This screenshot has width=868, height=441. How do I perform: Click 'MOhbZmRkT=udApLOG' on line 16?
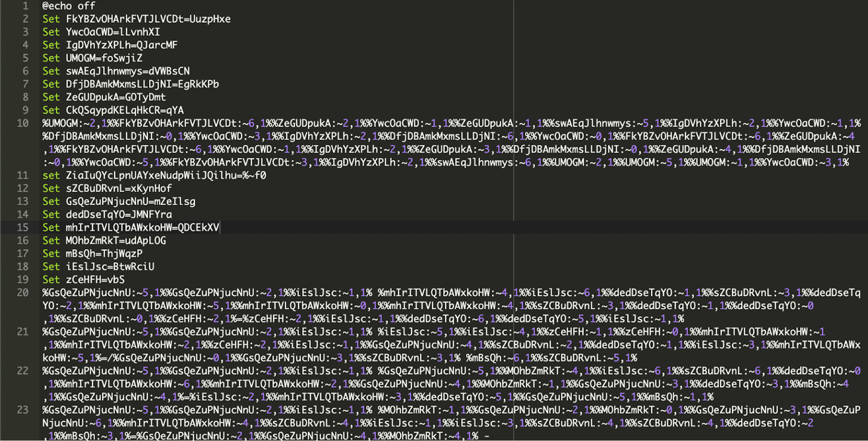(x=116, y=240)
